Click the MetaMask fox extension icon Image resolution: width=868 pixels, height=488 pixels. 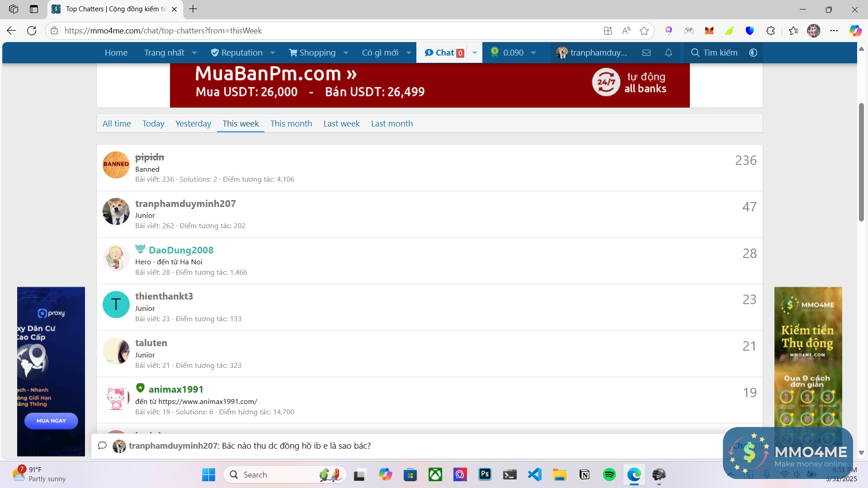coord(709,31)
